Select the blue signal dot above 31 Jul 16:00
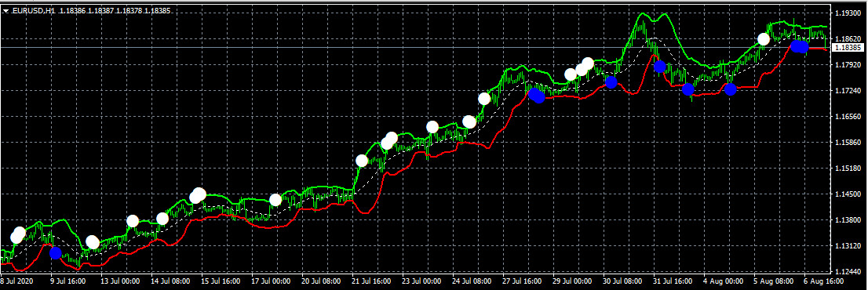 point(659,67)
